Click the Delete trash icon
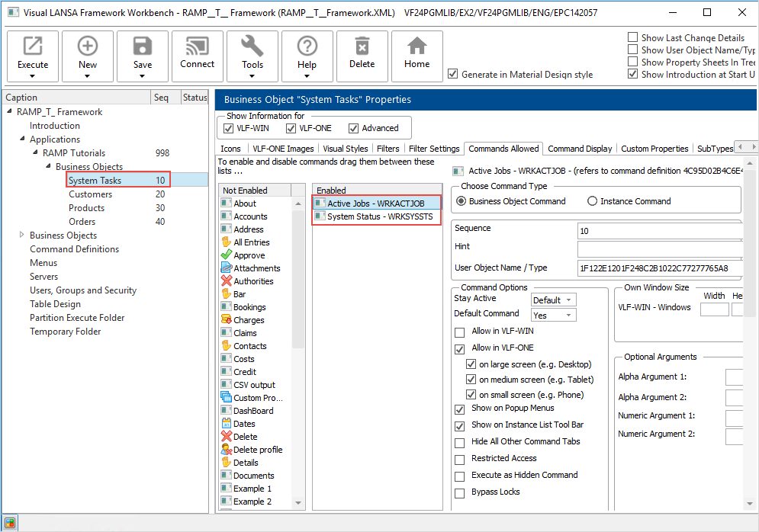Screen dimensions: 759x532 [x=362, y=47]
